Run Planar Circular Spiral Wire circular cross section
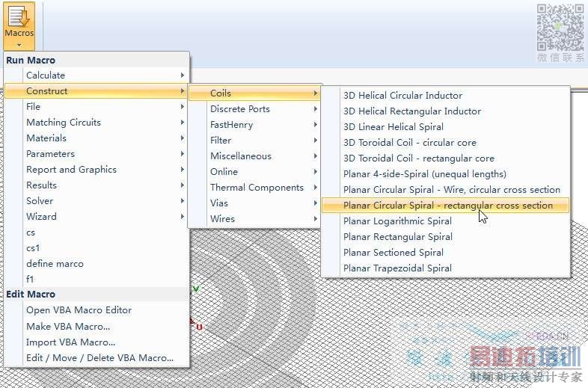588x388 pixels. click(446, 190)
